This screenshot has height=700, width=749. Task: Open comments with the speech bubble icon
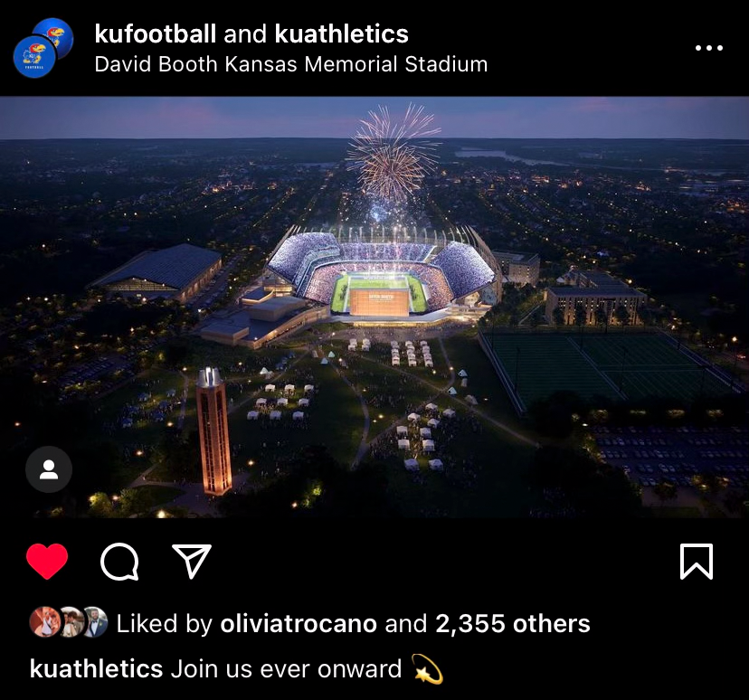[x=119, y=562]
